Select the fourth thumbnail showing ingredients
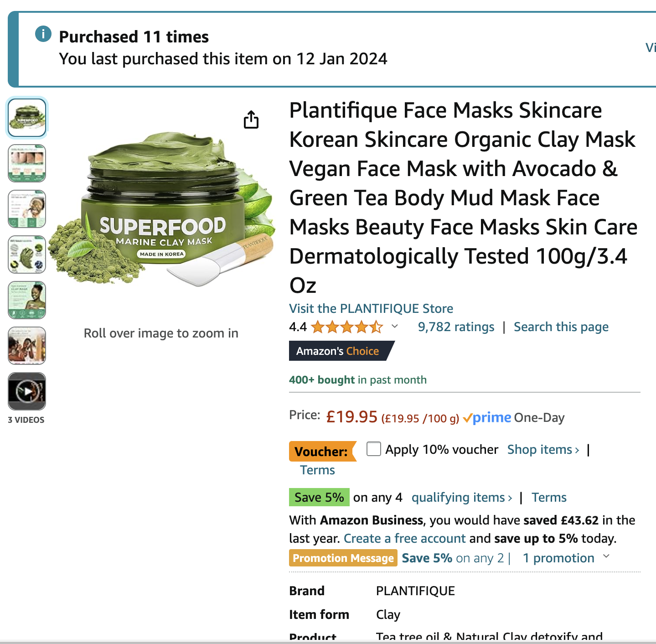656x644 pixels. [27, 254]
